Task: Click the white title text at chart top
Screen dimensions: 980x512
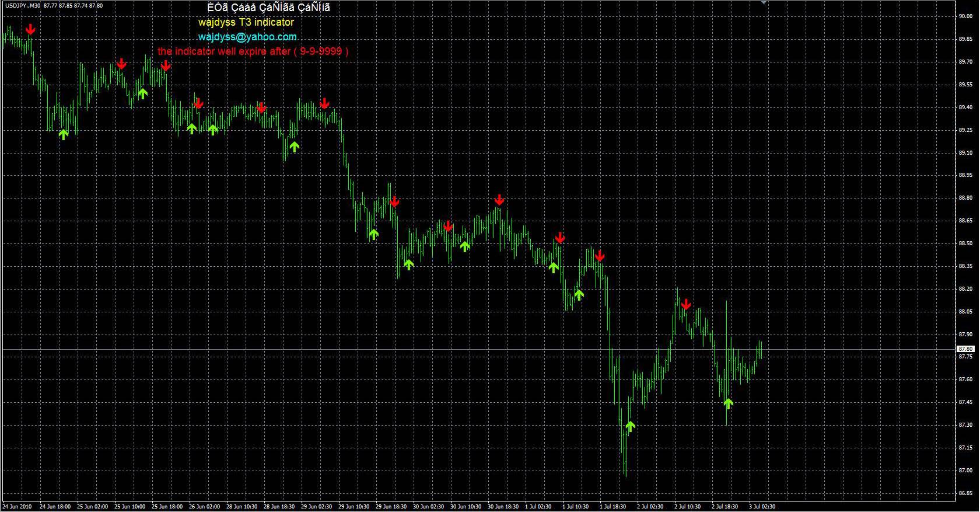Action: coord(268,8)
